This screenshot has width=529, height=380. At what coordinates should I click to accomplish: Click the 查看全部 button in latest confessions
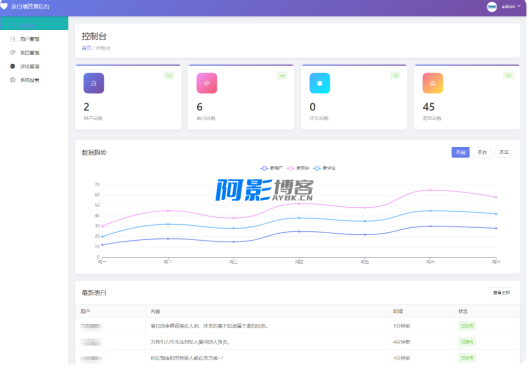[x=501, y=293]
